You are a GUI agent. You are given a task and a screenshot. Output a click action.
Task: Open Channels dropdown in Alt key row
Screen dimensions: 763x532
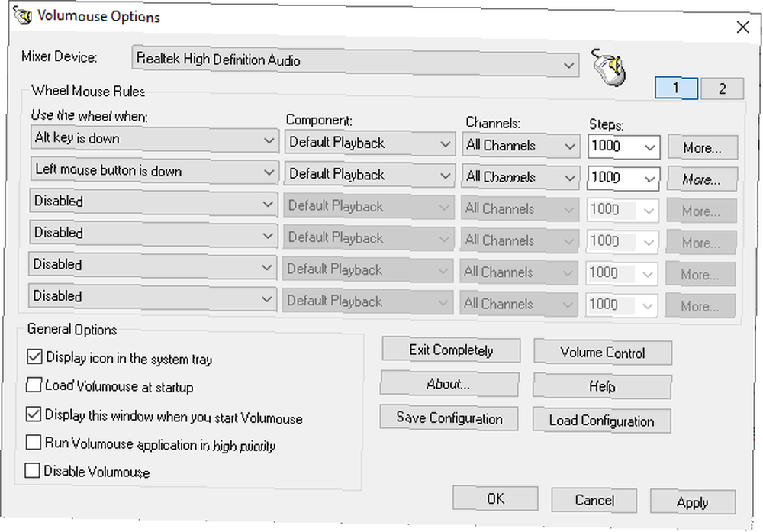tap(520, 146)
